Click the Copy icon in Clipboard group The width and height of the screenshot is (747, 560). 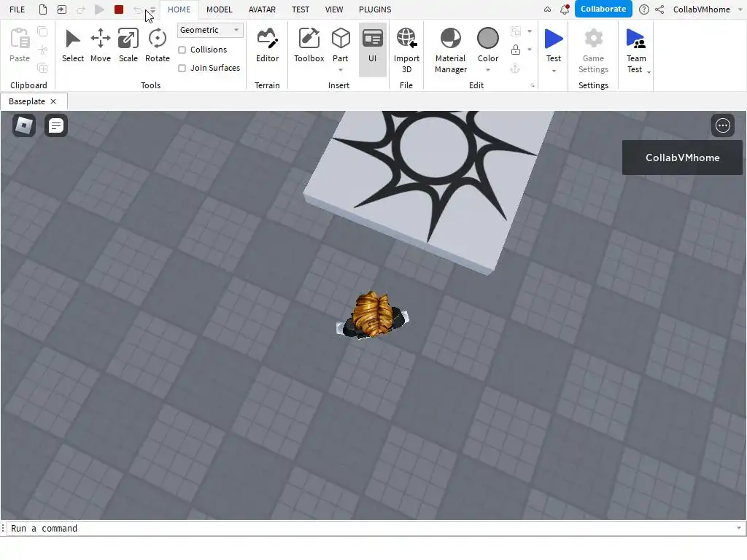42,32
